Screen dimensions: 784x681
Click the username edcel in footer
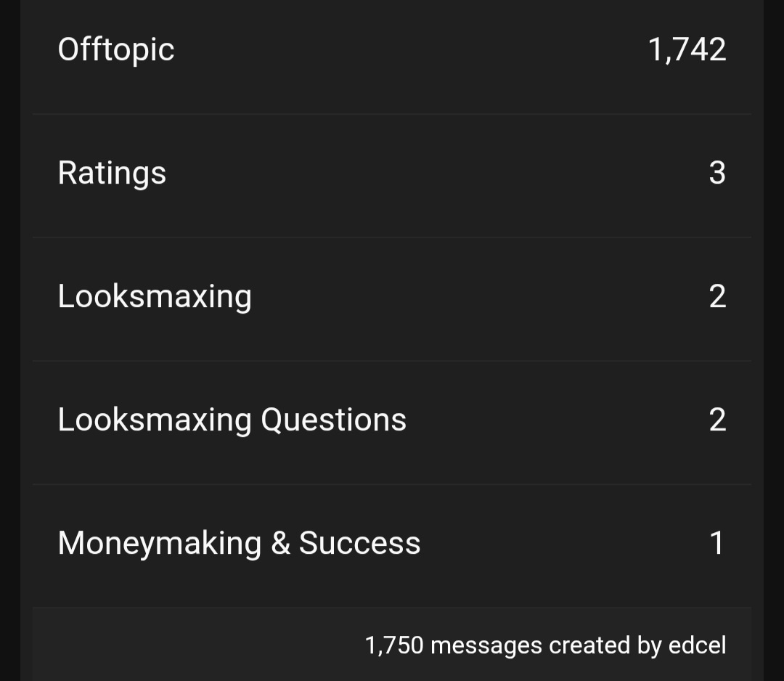click(697, 645)
